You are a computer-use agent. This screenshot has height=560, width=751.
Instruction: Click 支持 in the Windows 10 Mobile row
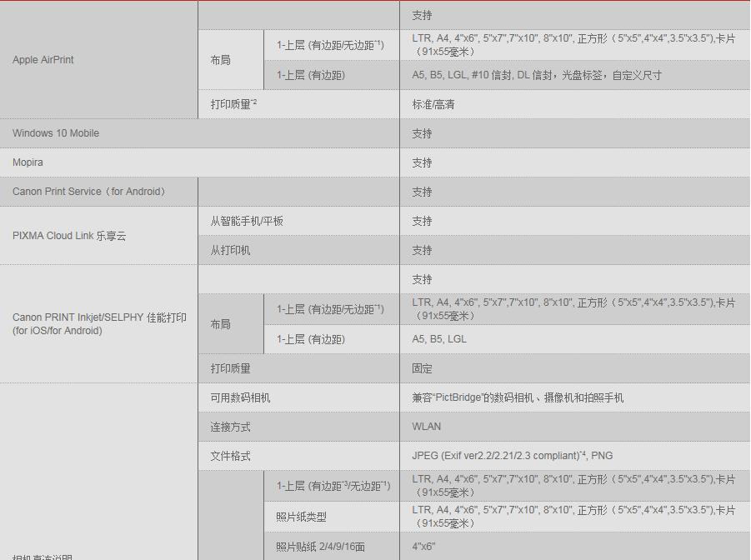(422, 133)
